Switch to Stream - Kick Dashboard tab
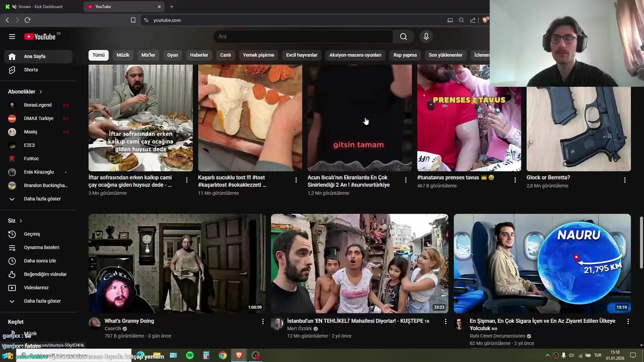644x362 pixels. point(40,7)
